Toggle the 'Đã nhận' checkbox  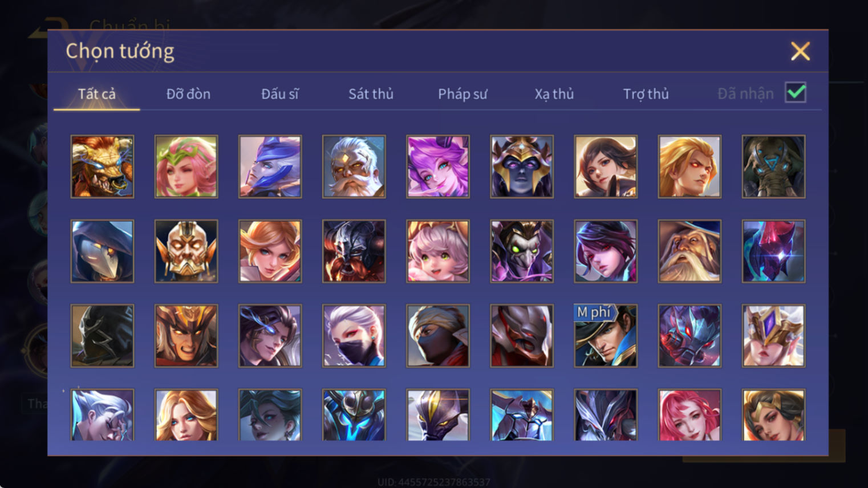(x=796, y=92)
